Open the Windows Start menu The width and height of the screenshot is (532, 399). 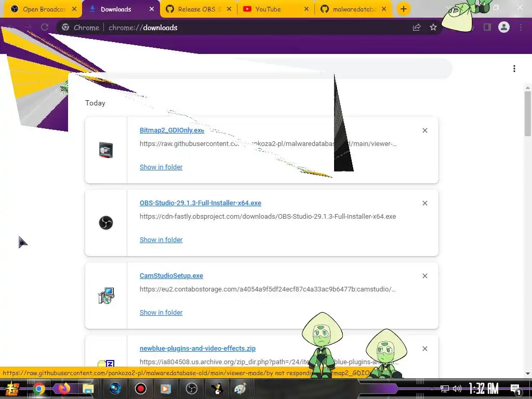12,389
